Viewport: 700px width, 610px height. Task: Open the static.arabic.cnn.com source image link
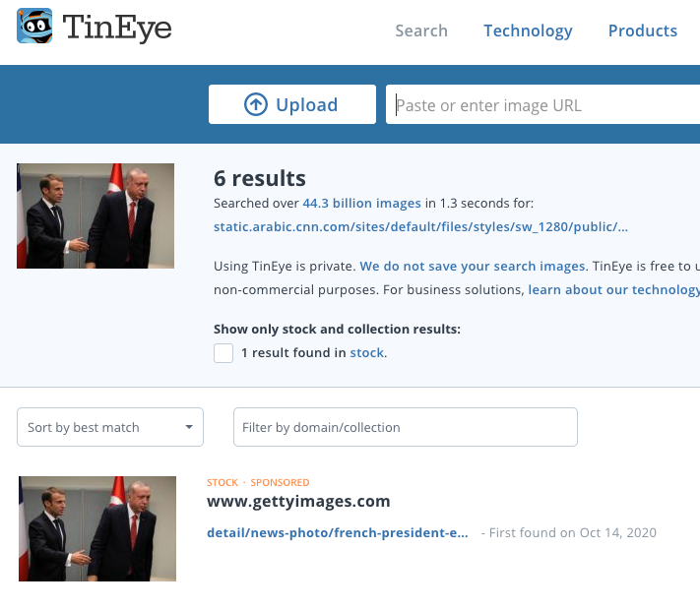click(x=421, y=226)
